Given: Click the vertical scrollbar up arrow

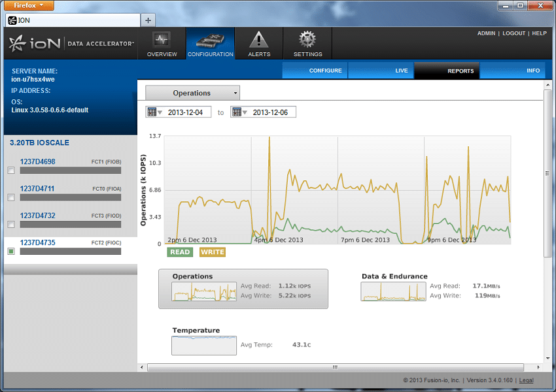Looking at the screenshot, I should pos(548,85).
